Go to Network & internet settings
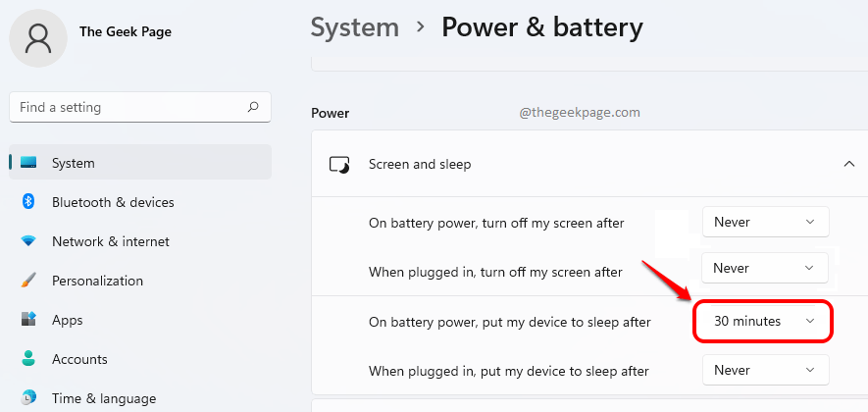The image size is (868, 412). point(110,241)
